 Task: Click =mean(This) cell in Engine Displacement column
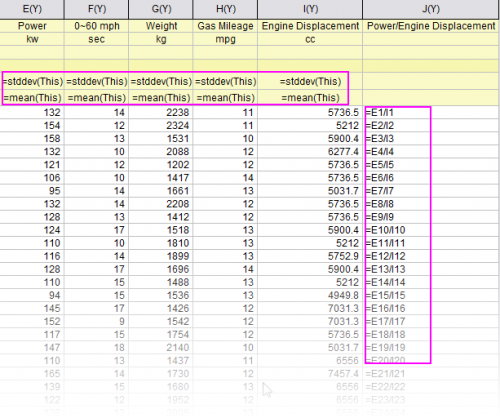point(310,98)
